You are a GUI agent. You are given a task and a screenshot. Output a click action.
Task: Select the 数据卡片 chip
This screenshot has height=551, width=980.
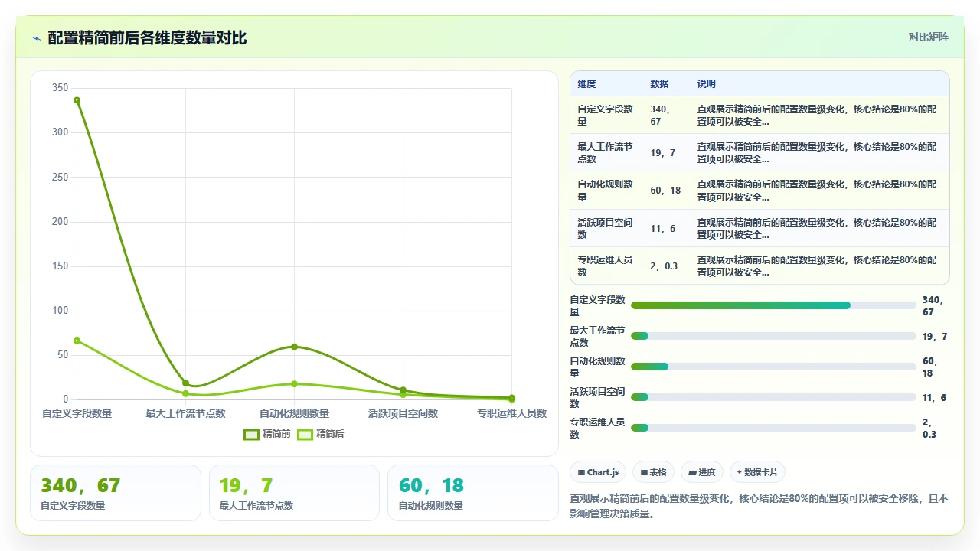coord(757,472)
